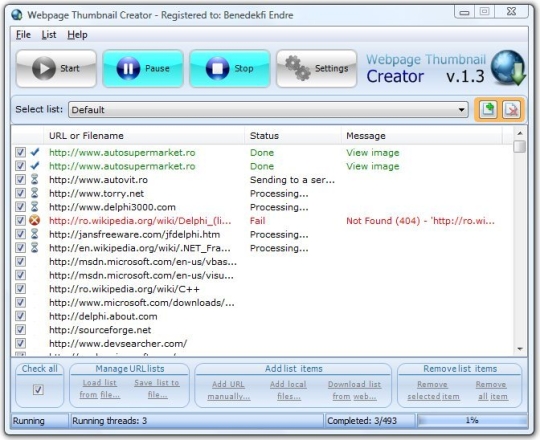This screenshot has height=440, width=540.
Task: Click the hourglass icon beside autovit.ro
Action: coord(34,179)
